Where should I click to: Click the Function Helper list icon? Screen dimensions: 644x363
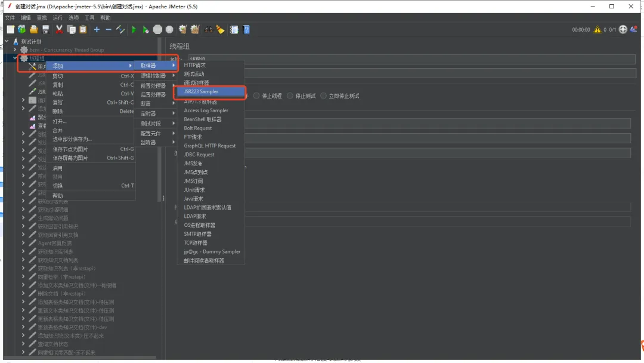click(234, 29)
